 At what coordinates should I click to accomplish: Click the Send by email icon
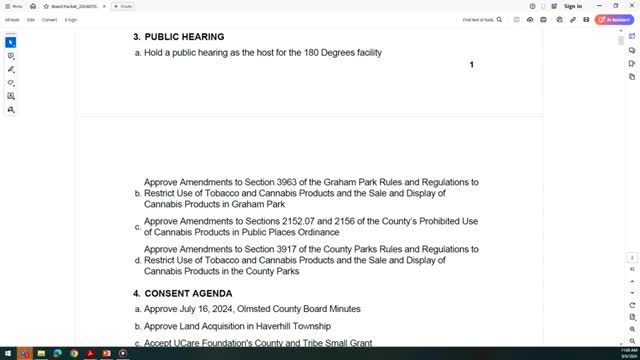[x=586, y=20]
